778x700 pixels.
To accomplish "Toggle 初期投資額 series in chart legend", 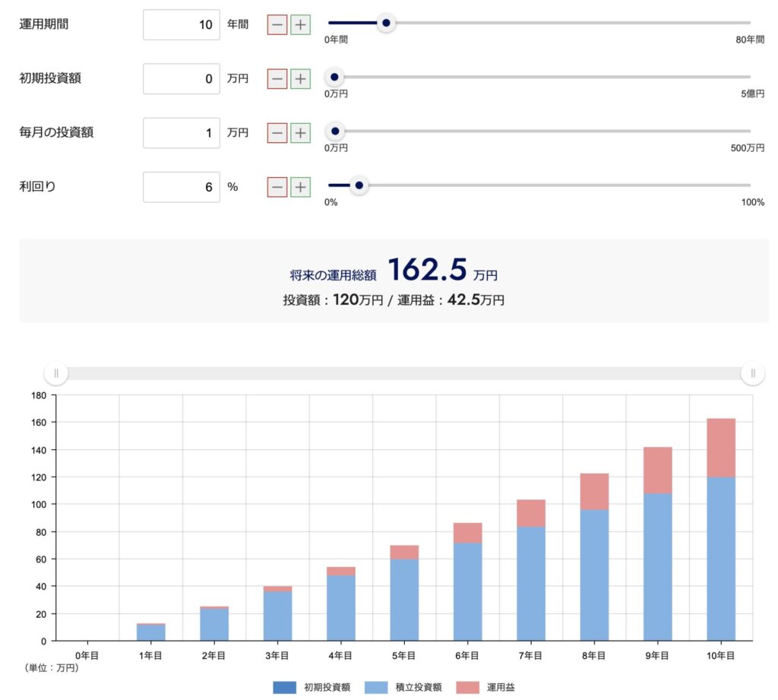I will click(312, 687).
